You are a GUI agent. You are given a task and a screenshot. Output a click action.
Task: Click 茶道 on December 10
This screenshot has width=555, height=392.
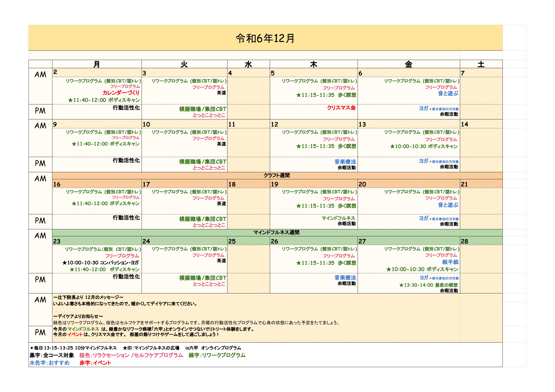tap(221, 144)
